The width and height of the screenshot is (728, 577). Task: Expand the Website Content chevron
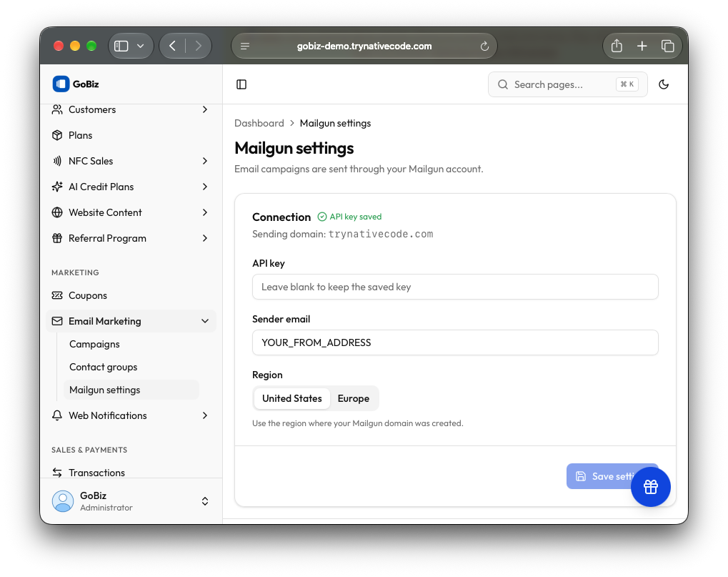(x=205, y=212)
